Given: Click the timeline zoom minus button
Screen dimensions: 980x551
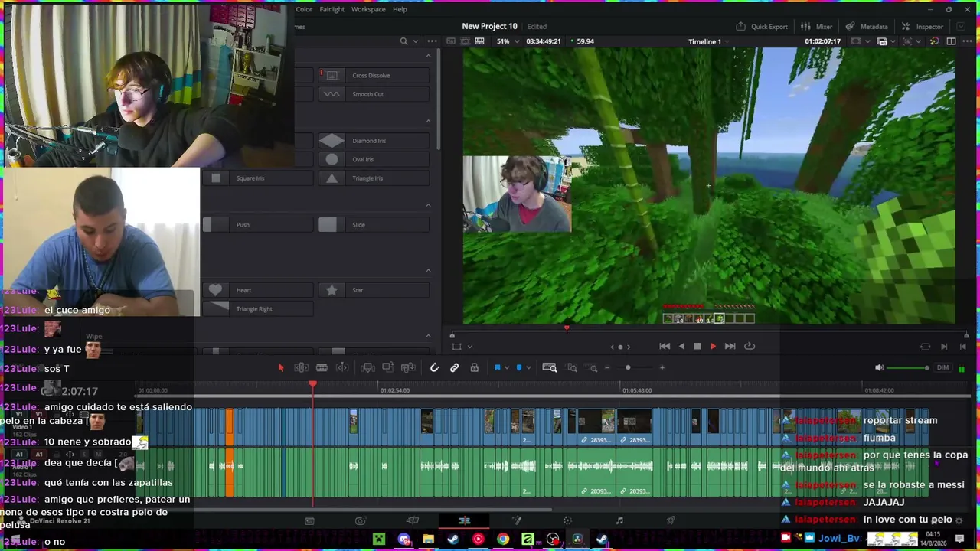Looking at the screenshot, I should click(607, 368).
